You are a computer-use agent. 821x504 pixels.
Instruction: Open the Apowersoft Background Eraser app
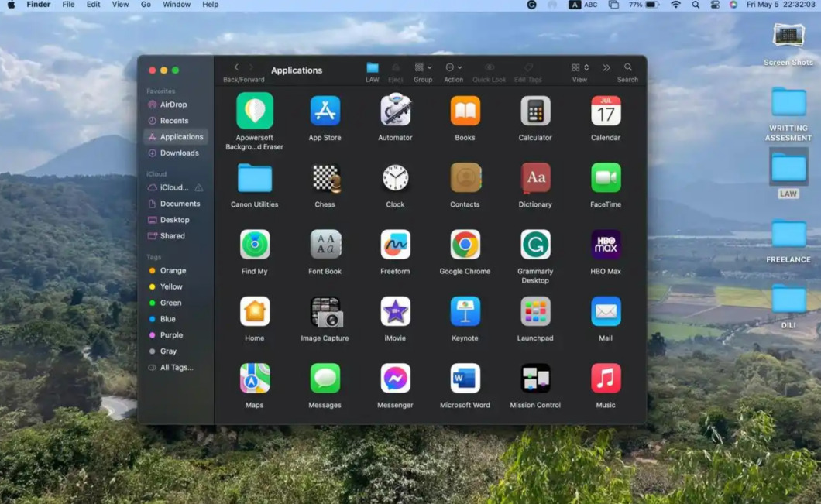click(255, 111)
